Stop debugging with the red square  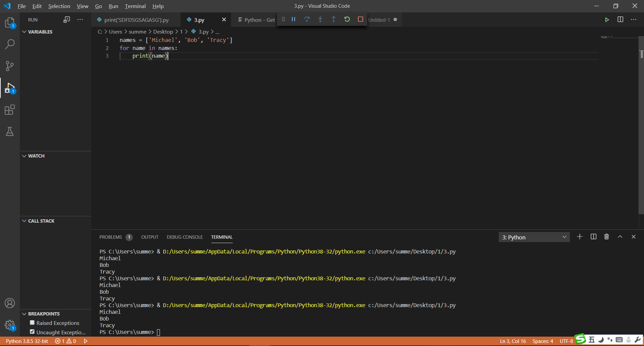[x=361, y=19]
